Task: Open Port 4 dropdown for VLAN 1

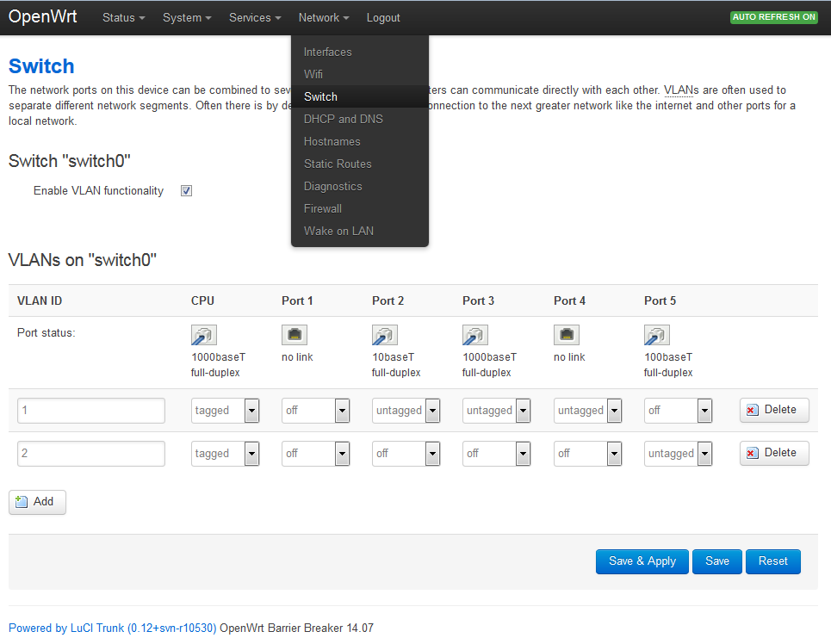Action: 588,411
